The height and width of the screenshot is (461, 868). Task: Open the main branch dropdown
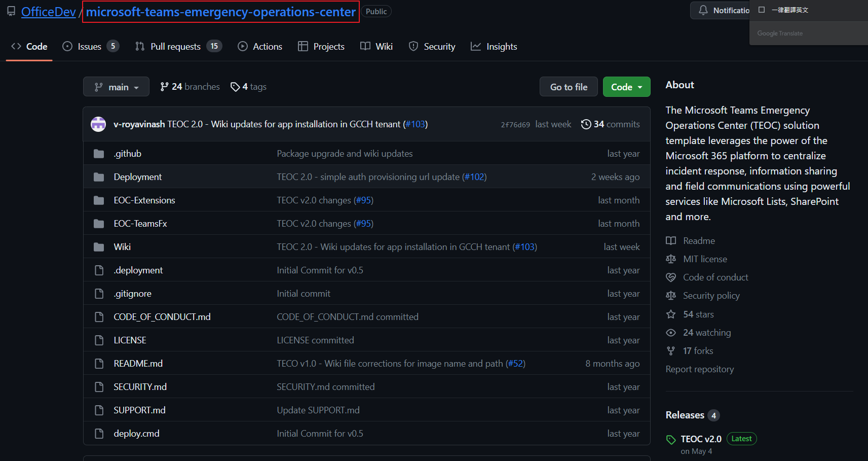[116, 87]
